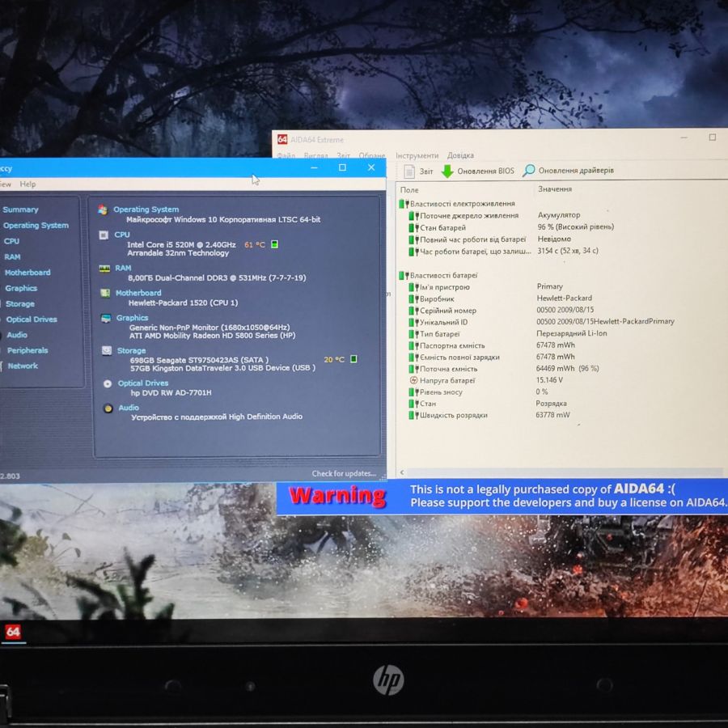Open the Довідка menu in AIDA64
Image resolution: width=728 pixels, height=728 pixels.
(x=460, y=155)
